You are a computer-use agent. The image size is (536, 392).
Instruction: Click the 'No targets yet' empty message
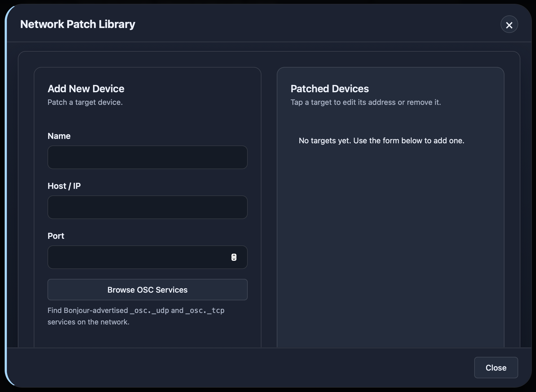[381, 141]
